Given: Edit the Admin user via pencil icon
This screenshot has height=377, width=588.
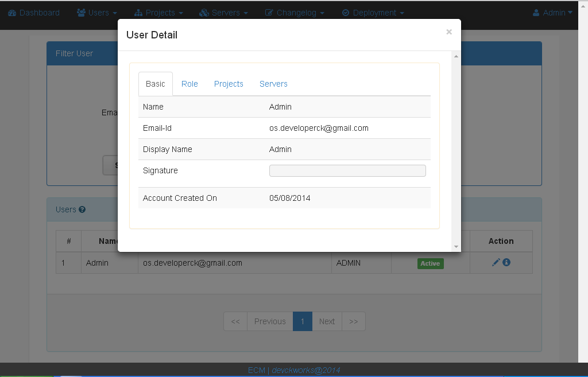Looking at the screenshot, I should click(x=495, y=262).
